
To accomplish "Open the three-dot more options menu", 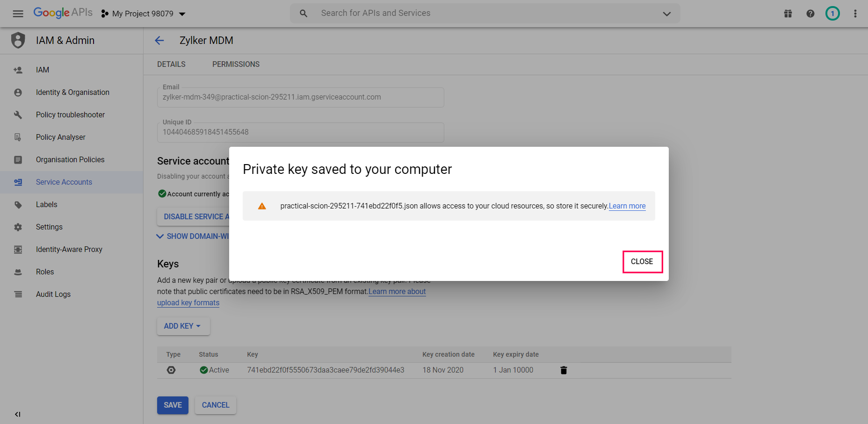I will tap(855, 14).
